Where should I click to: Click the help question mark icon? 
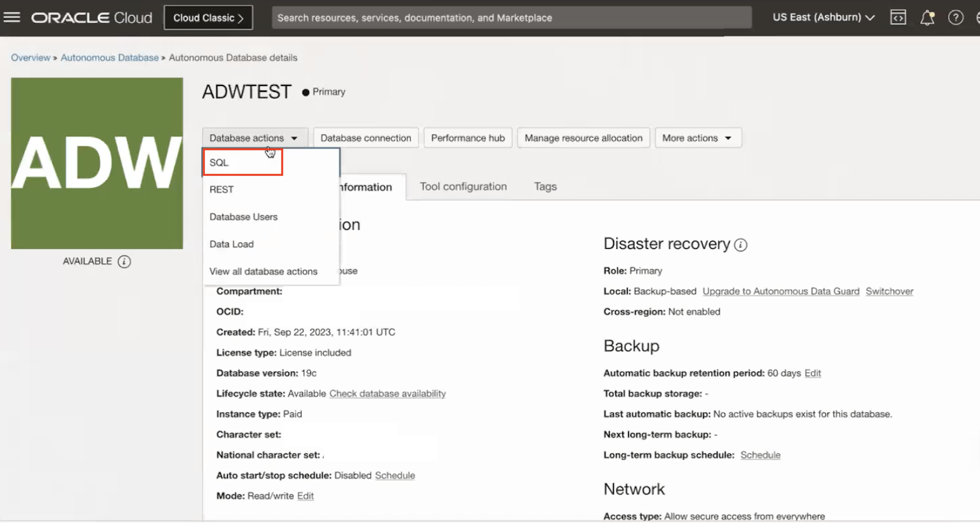tap(955, 18)
